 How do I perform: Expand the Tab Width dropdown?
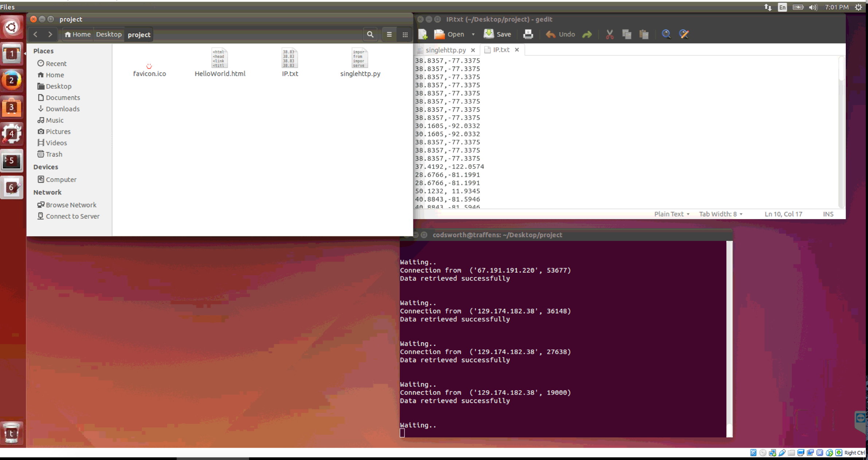point(720,214)
